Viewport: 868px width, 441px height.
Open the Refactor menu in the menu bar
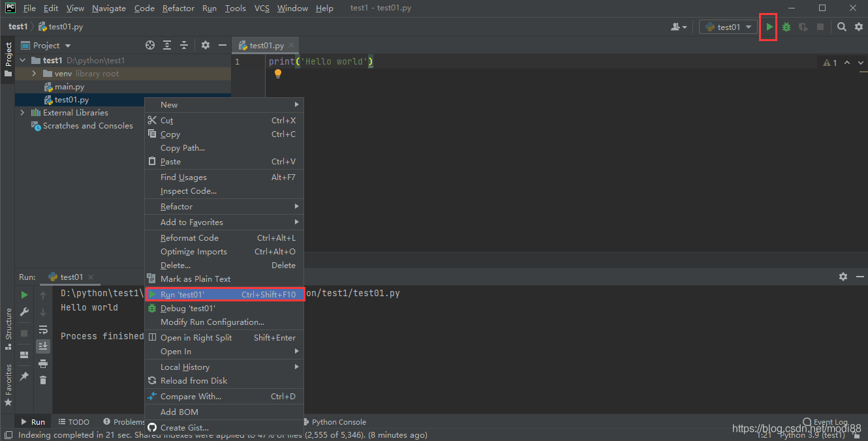tap(178, 8)
